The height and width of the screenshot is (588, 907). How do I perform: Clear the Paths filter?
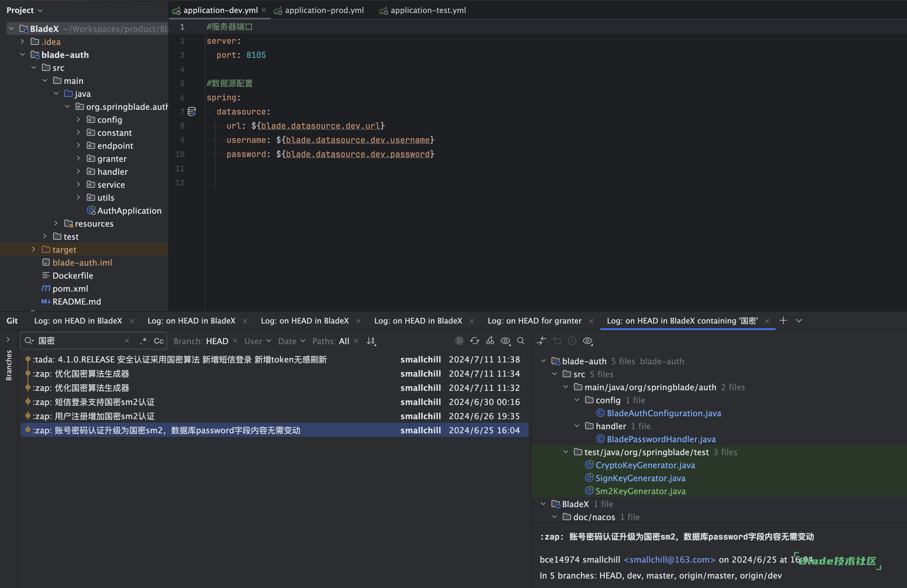[356, 341]
